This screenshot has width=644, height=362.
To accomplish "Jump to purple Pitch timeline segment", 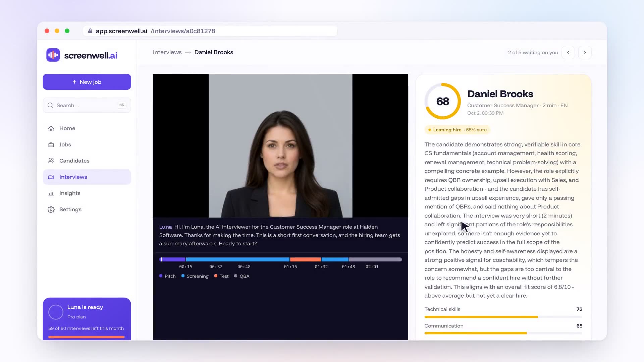I will [172, 259].
